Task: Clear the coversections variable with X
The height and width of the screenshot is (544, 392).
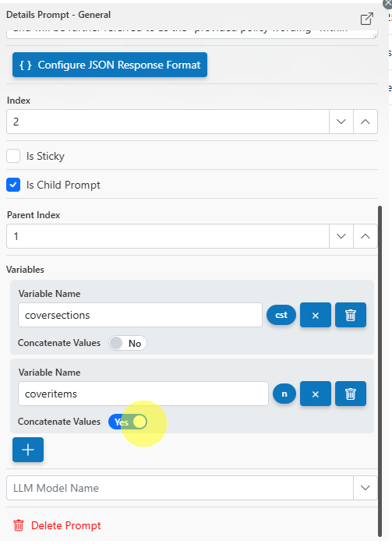Action: click(316, 315)
